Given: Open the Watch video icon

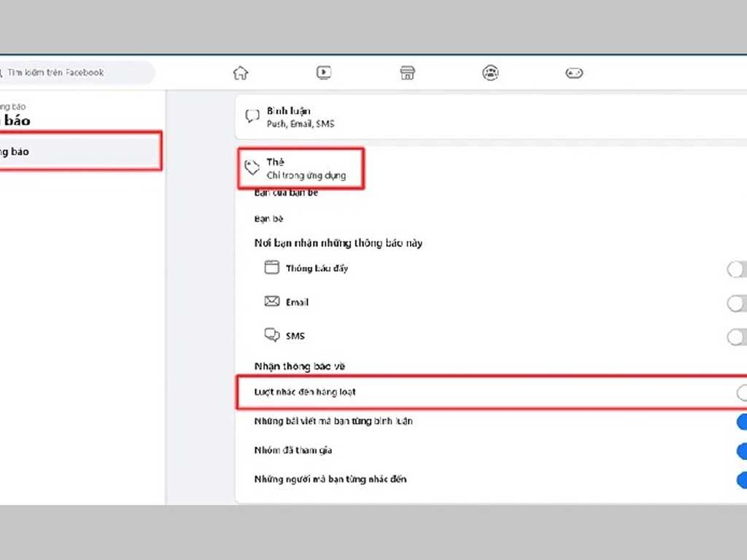Looking at the screenshot, I should (324, 73).
